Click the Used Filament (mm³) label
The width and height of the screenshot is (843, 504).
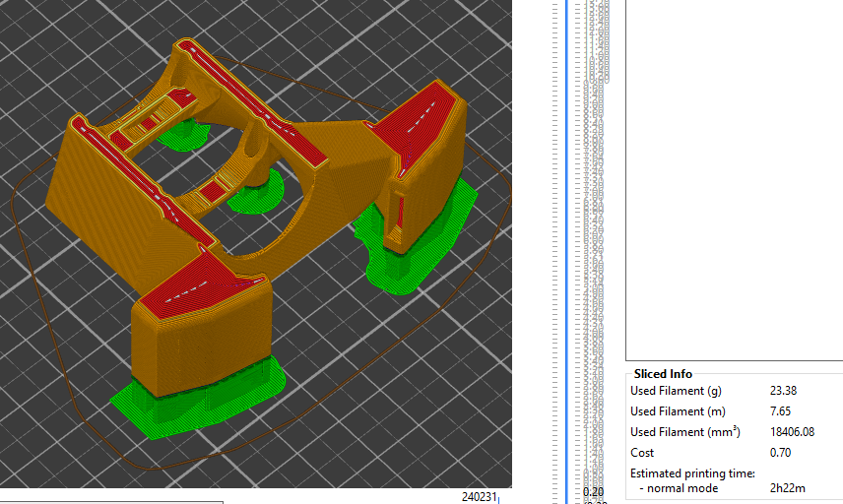coord(684,432)
